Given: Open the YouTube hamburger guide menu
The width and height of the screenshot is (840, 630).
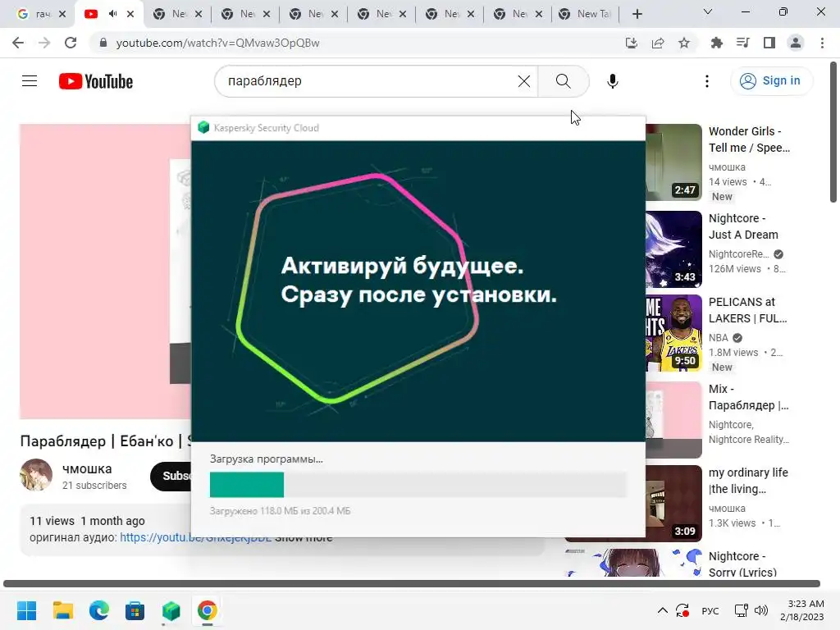Looking at the screenshot, I should coord(30,81).
